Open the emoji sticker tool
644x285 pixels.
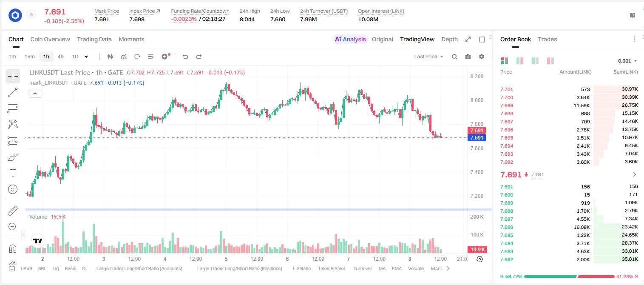point(13,189)
